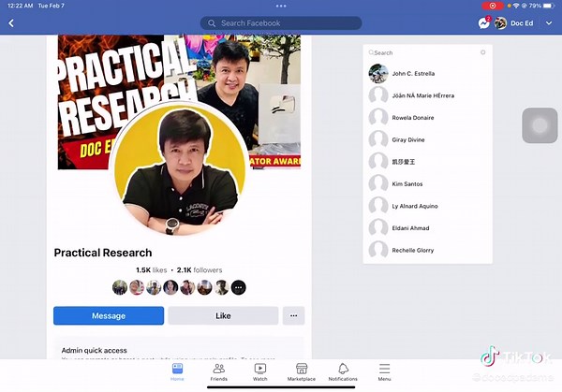This screenshot has height=392, width=562.
Task: Open the Practical Research cover photo
Action: point(179,68)
